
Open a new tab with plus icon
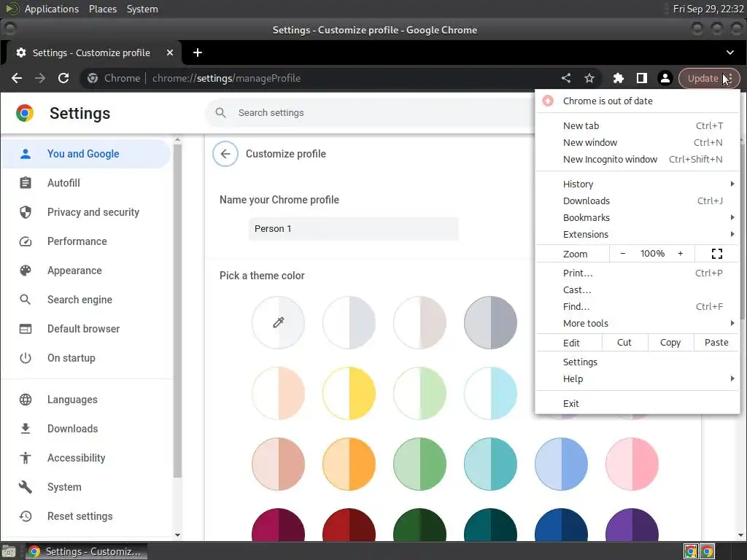click(x=197, y=52)
